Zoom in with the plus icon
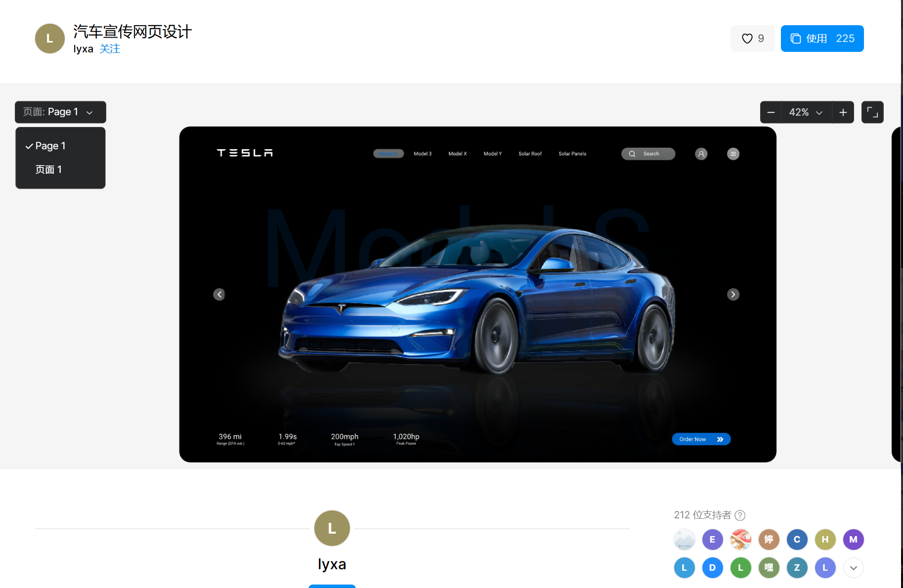Image resolution: width=903 pixels, height=588 pixels. (843, 112)
